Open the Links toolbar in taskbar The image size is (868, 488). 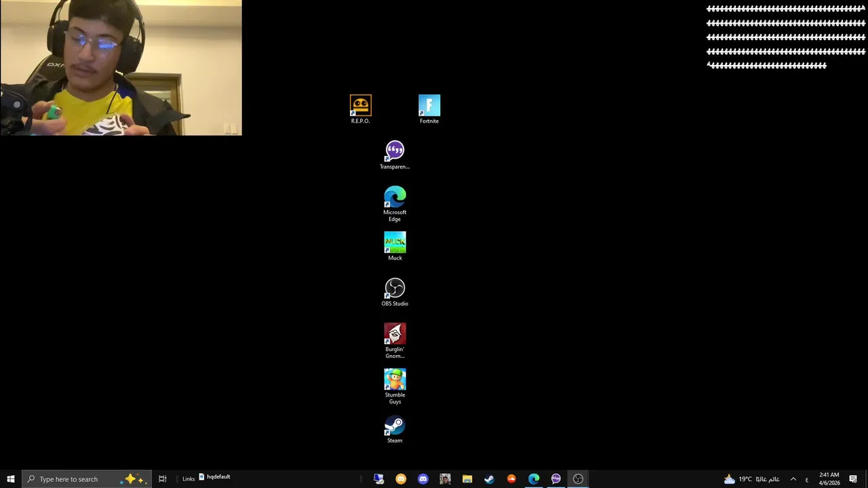coord(189,479)
